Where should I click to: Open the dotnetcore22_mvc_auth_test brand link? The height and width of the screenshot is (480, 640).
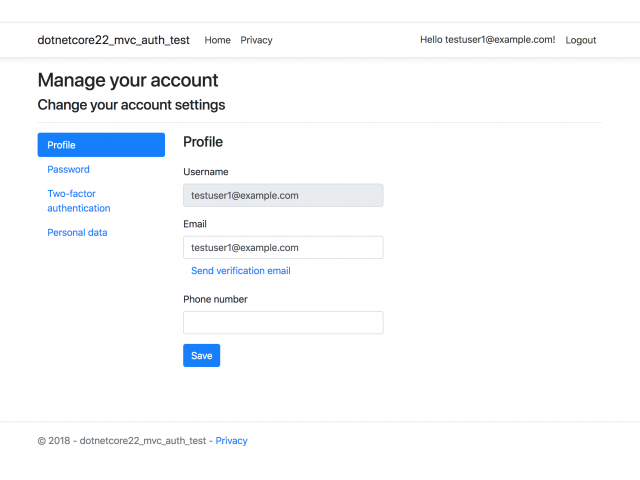113,40
